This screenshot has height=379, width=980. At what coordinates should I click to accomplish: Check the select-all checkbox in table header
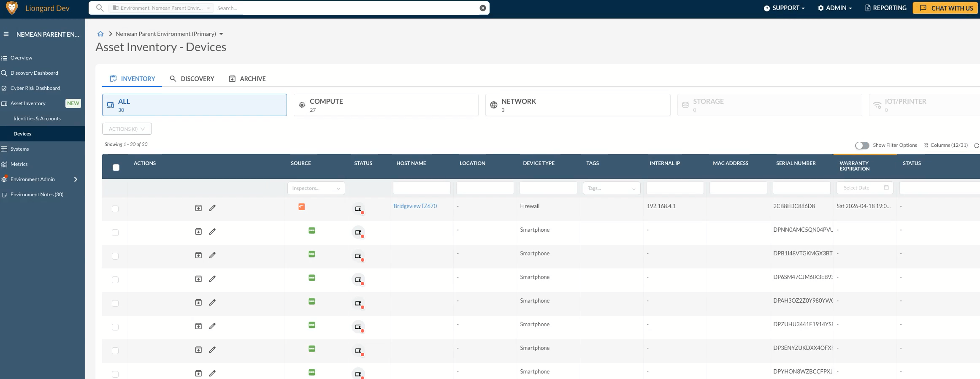[116, 168]
